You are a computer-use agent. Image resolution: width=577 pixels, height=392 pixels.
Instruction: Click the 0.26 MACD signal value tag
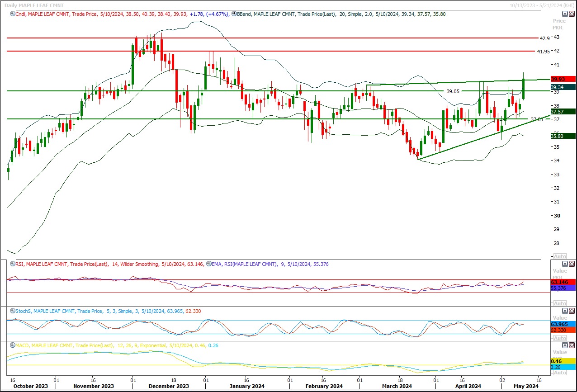(x=563, y=367)
